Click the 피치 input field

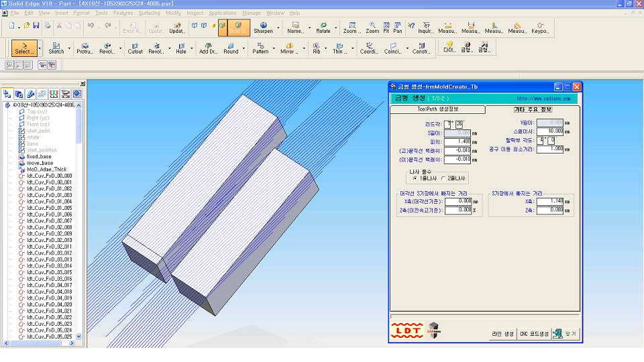point(457,142)
